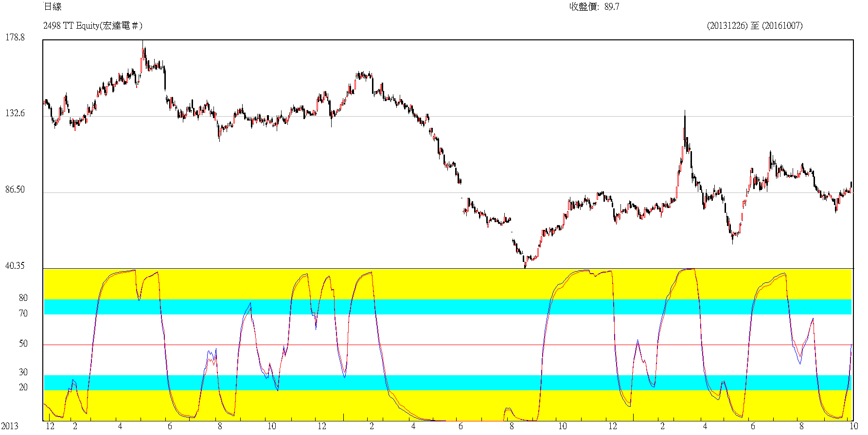This screenshot has height=435, width=868.
Task: Click the oscillator 50 midline label
Action: [x=23, y=344]
